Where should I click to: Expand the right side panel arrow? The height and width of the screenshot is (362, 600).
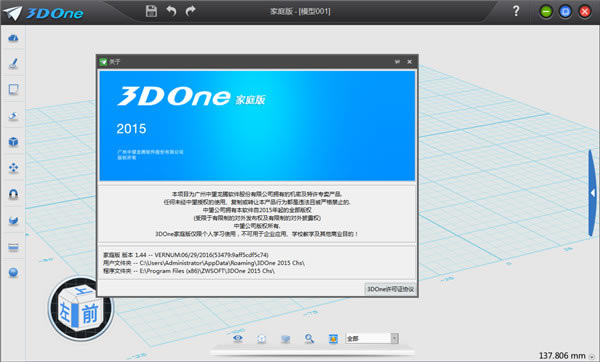pyautogui.click(x=592, y=193)
